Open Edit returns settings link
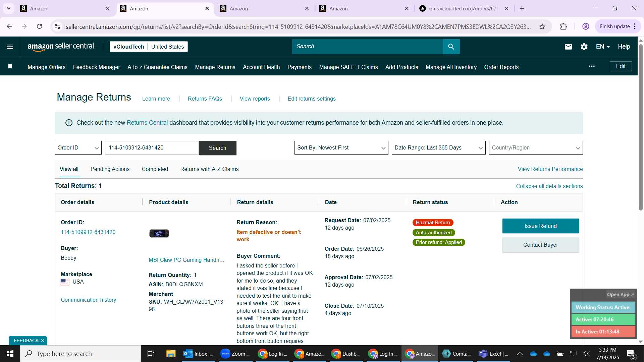 [312, 99]
